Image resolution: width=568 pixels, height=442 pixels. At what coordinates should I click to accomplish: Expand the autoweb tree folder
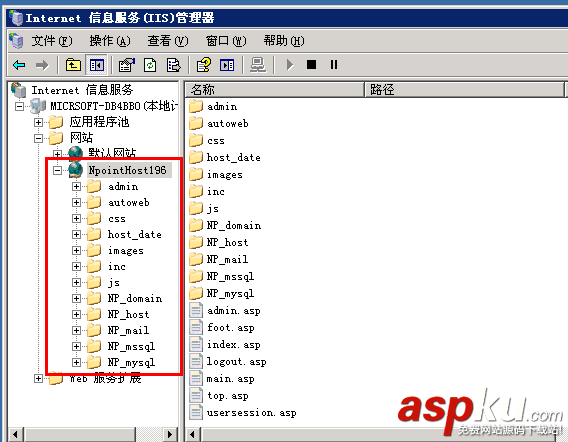click(x=76, y=202)
